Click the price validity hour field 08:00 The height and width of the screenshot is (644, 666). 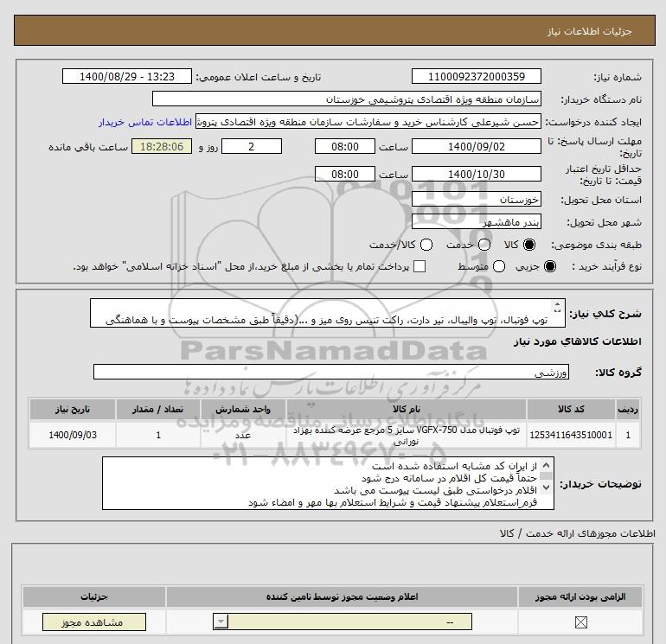pyautogui.click(x=345, y=174)
